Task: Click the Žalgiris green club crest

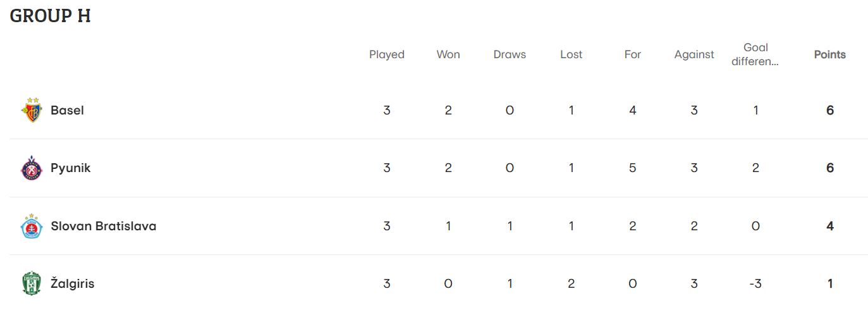Action: tap(32, 283)
